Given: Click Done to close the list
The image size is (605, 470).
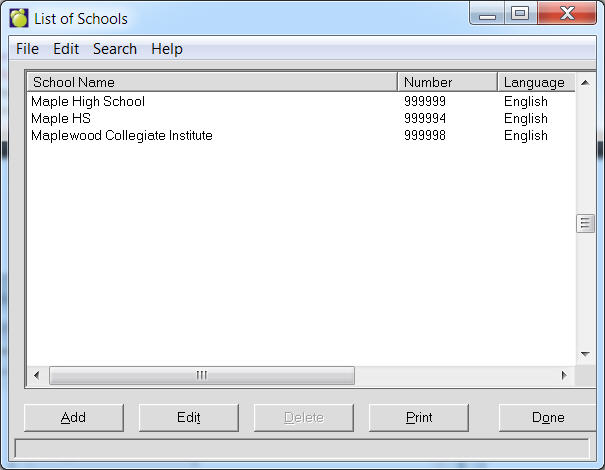Looking at the screenshot, I should coord(548,417).
